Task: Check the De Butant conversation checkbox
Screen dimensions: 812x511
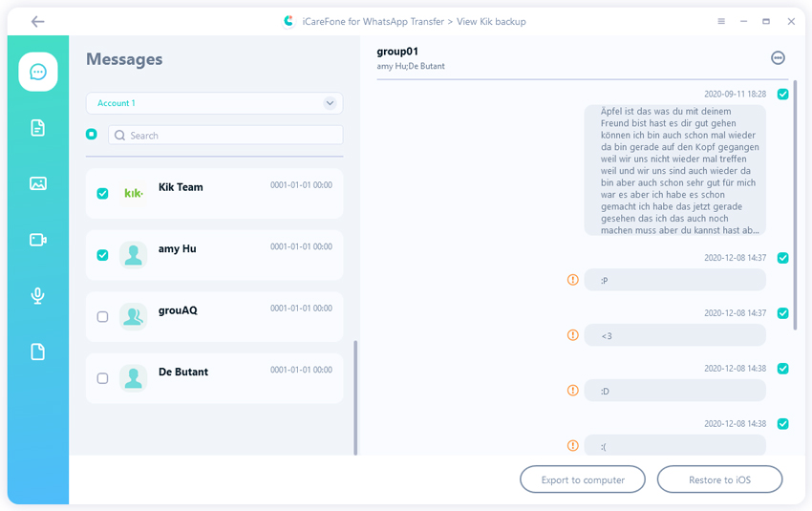Action: pos(102,378)
